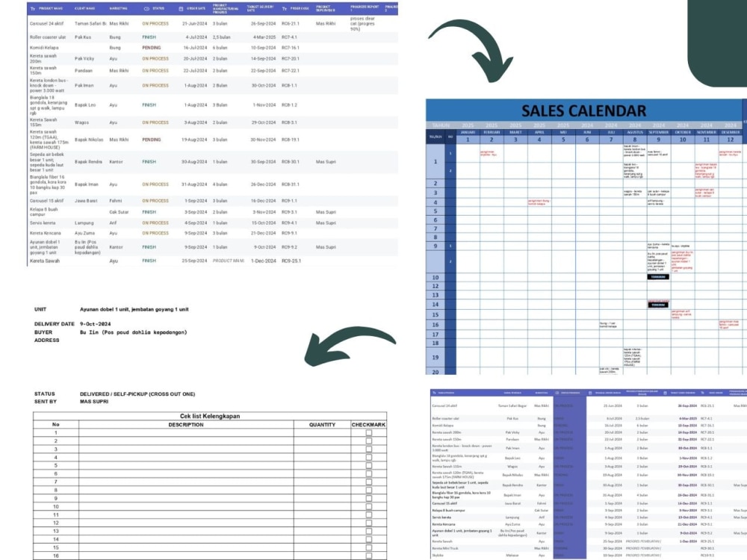Click client 'Lampung' in the Servis kereta row
Viewport: 747px width, 560px height.
(84, 223)
